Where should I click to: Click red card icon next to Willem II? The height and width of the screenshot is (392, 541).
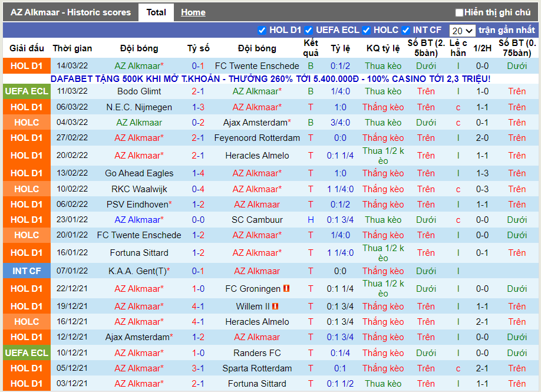(x=275, y=306)
